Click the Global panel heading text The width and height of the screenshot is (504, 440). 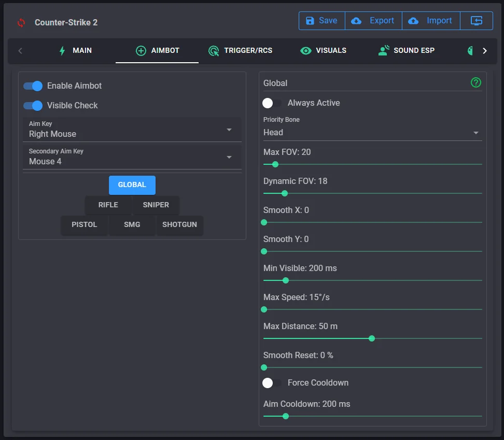[x=275, y=83]
